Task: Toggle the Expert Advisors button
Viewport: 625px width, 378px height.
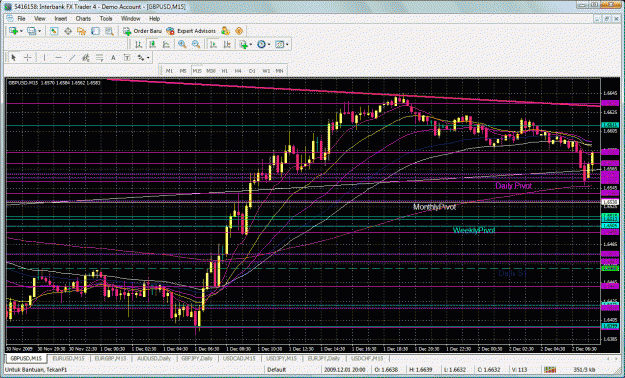Action: point(191,31)
